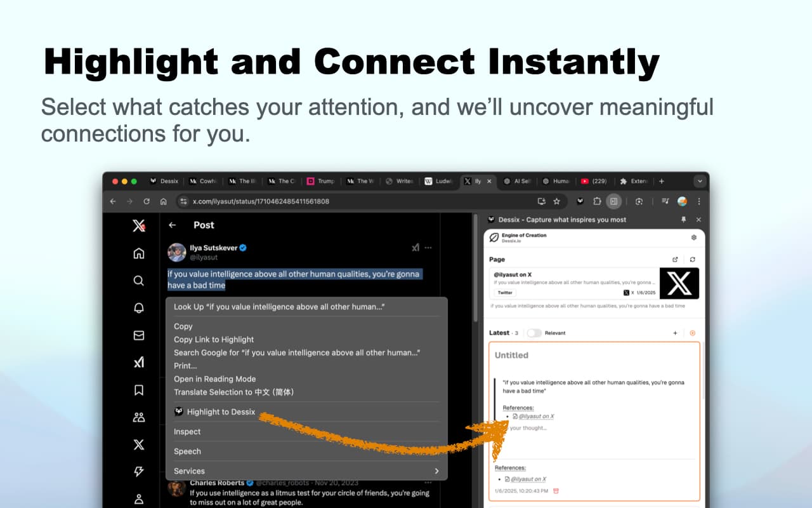Open Premium X icon in sidebar
812x508 pixels.
pos(138,444)
